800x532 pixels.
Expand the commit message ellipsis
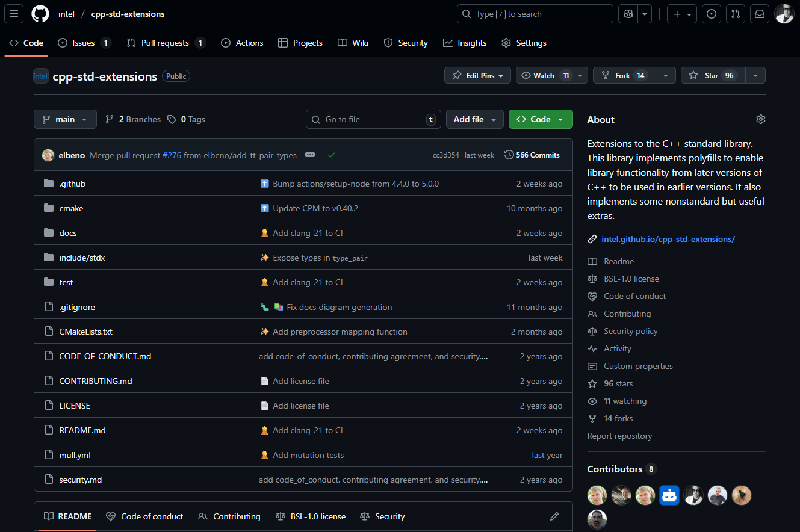(x=310, y=155)
